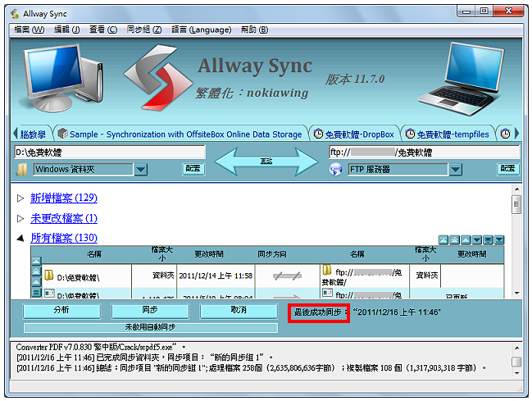This screenshot has width=532, height=401.
Task: Open the 幫助 (B) menu
Action: pyautogui.click(x=254, y=30)
